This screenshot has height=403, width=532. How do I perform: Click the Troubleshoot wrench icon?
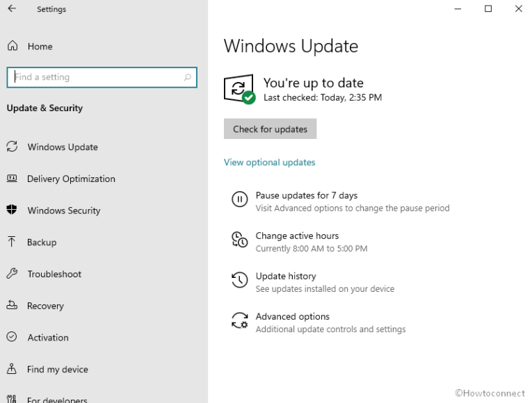coord(12,273)
